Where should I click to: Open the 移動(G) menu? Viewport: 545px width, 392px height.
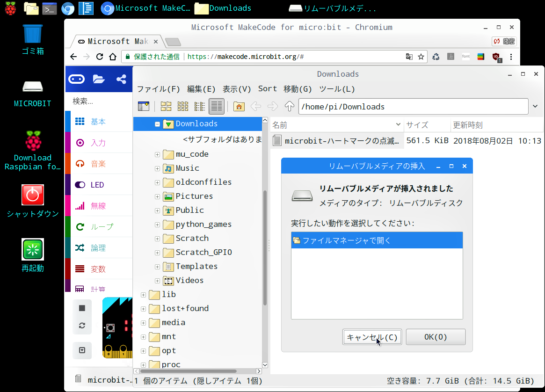298,89
